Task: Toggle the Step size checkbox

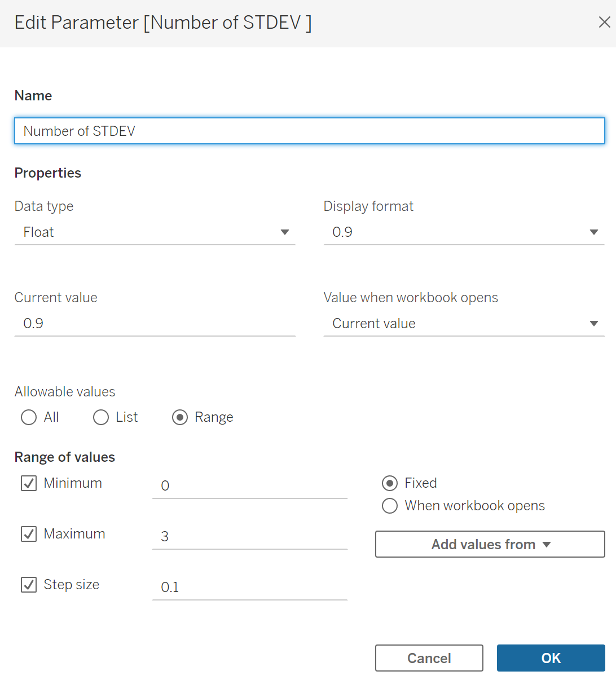Action: (29, 585)
